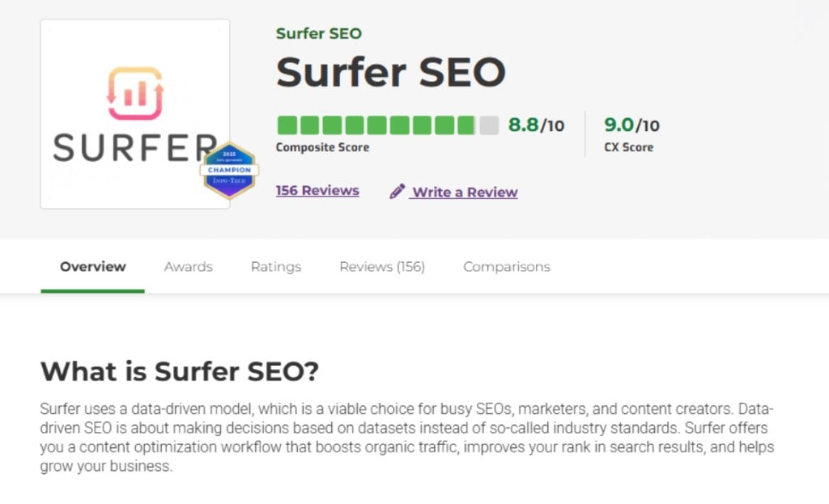Viewport: 829px width, 504px height.
Task: Click the "What is Surfer SEO?" heading
Action: [180, 371]
